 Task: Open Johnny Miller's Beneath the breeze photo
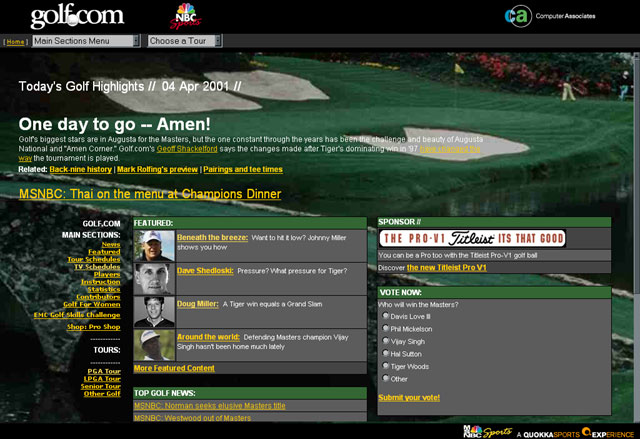[154, 246]
